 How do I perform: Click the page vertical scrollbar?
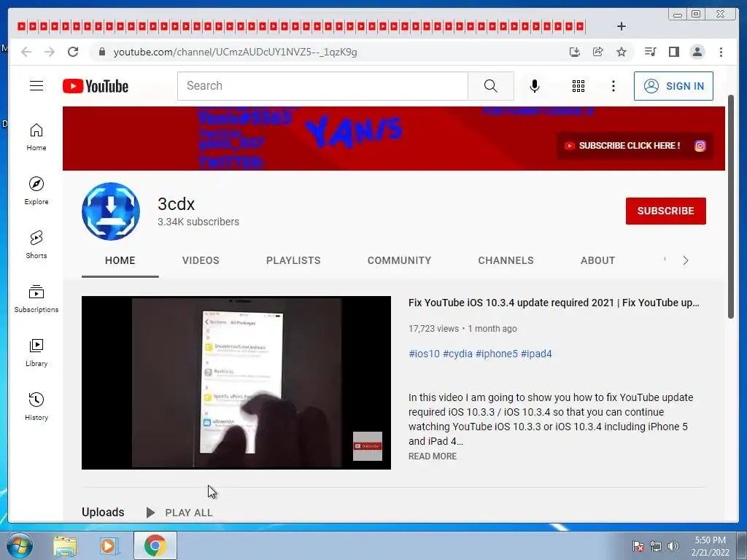[x=731, y=206]
